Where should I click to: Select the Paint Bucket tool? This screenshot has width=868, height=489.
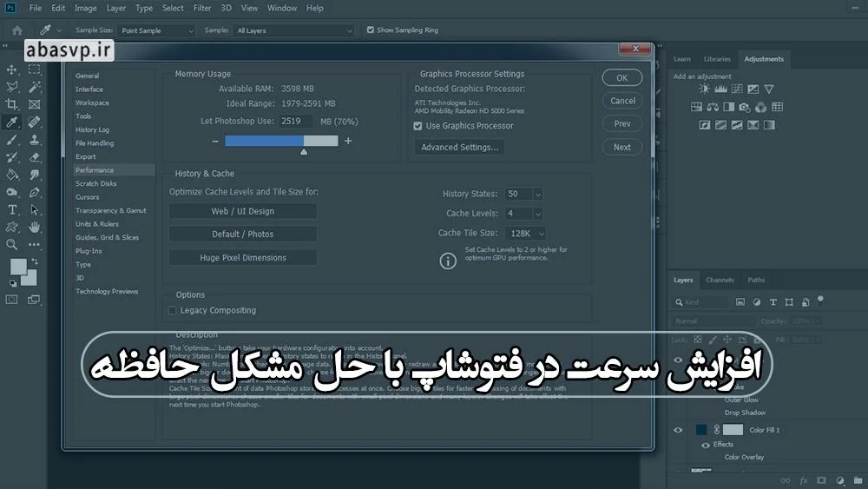pyautogui.click(x=11, y=175)
